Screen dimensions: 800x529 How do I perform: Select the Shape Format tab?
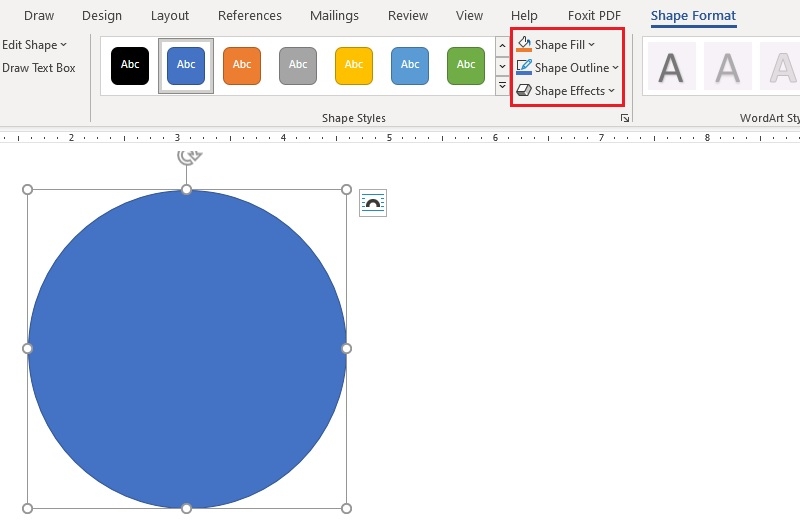[693, 16]
